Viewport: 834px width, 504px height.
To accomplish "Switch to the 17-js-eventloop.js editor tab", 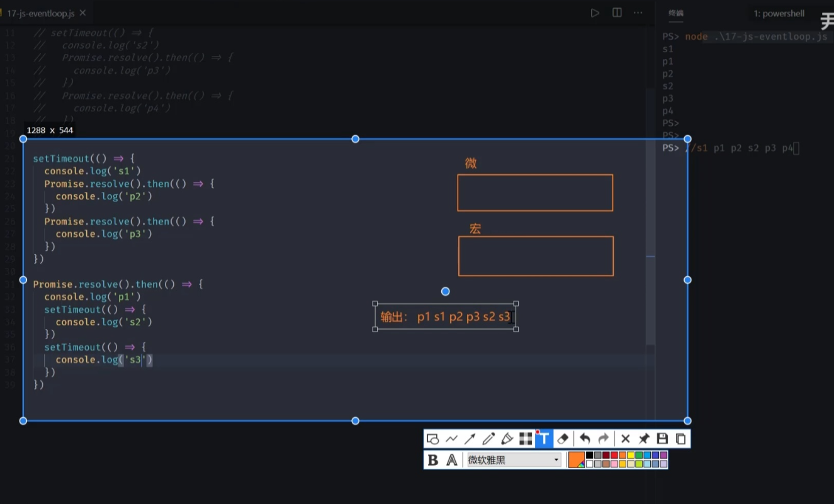I will [x=41, y=13].
